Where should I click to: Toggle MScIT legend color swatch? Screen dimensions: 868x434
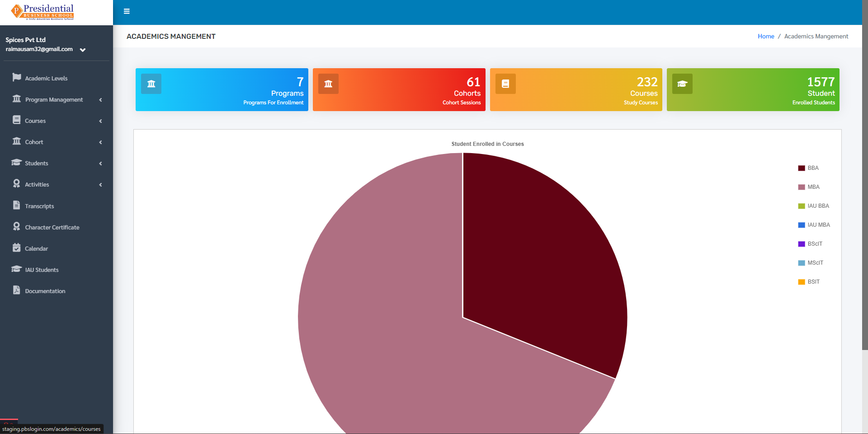point(802,263)
